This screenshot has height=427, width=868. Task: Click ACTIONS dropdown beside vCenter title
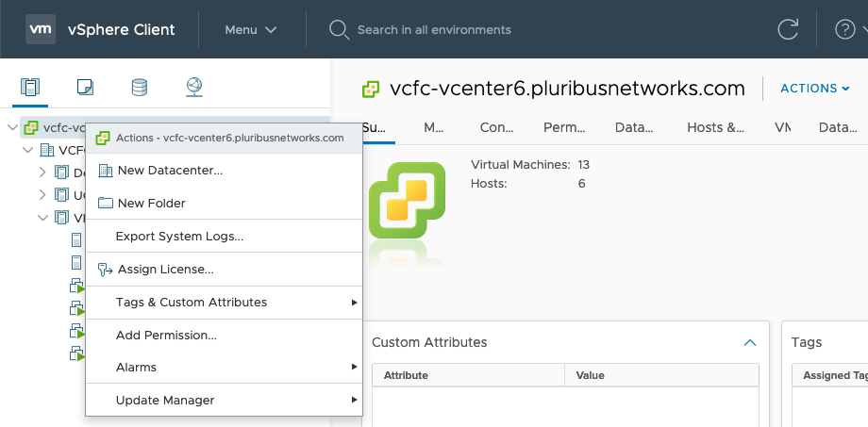(814, 89)
